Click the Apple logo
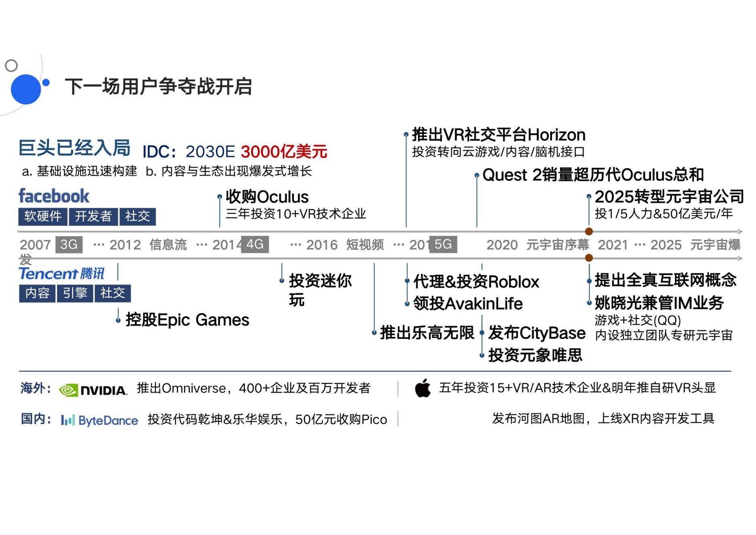Viewport: 756px width, 535px height. tap(423, 388)
